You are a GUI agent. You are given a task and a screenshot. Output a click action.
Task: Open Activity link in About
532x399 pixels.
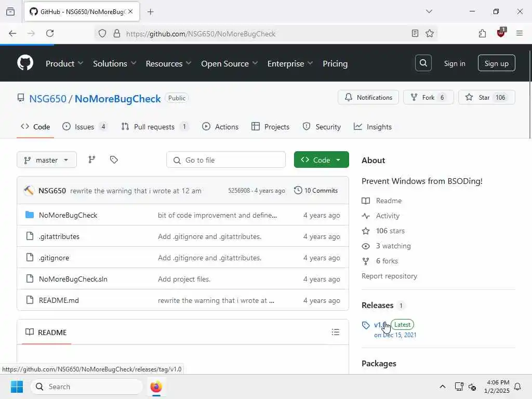click(x=381, y=216)
